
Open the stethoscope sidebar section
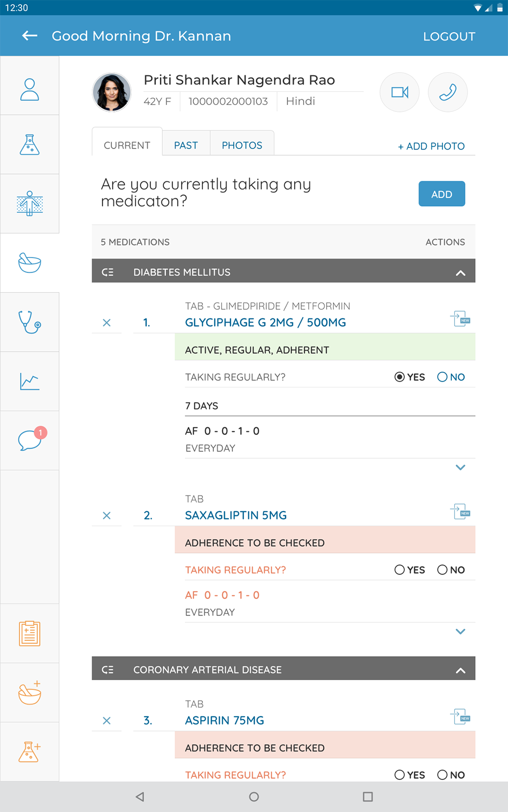(30, 322)
